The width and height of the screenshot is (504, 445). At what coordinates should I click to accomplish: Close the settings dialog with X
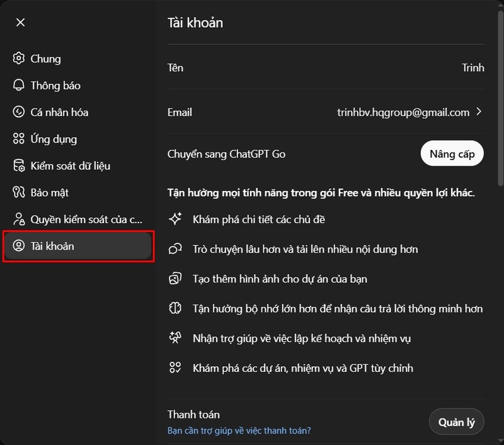20,23
